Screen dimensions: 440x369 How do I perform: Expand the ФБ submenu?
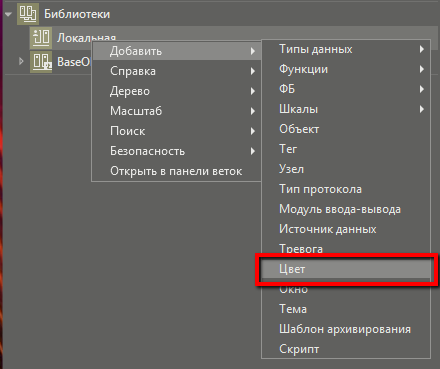click(346, 89)
